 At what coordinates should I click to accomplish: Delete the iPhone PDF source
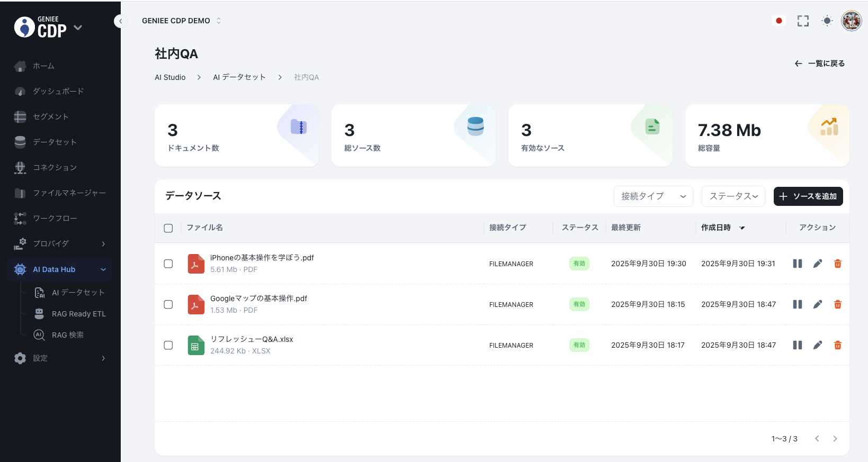[x=837, y=264]
